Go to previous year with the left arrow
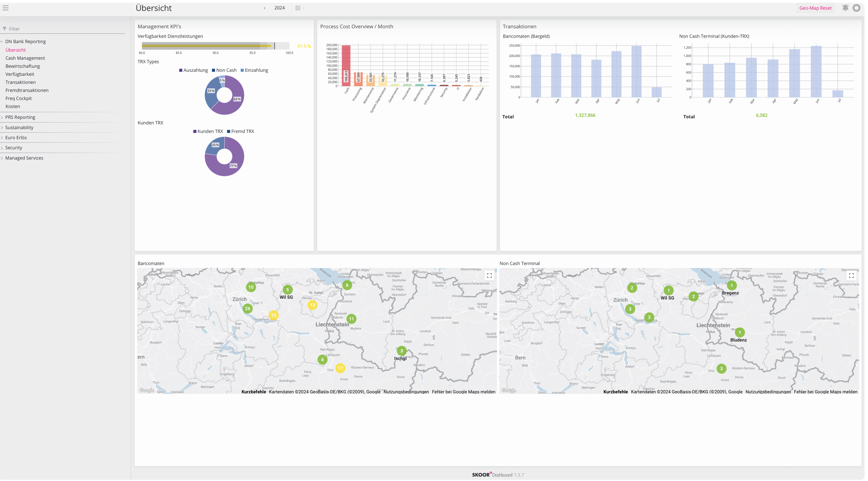Screen dimensions: 868x481 pos(264,8)
